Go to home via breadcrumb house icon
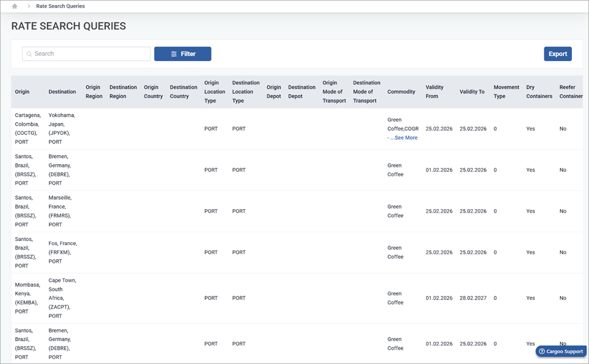 point(15,6)
